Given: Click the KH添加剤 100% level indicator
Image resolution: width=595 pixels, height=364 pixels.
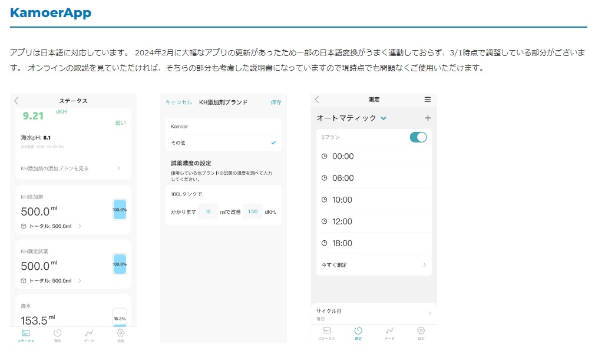Looking at the screenshot, I should [x=120, y=210].
